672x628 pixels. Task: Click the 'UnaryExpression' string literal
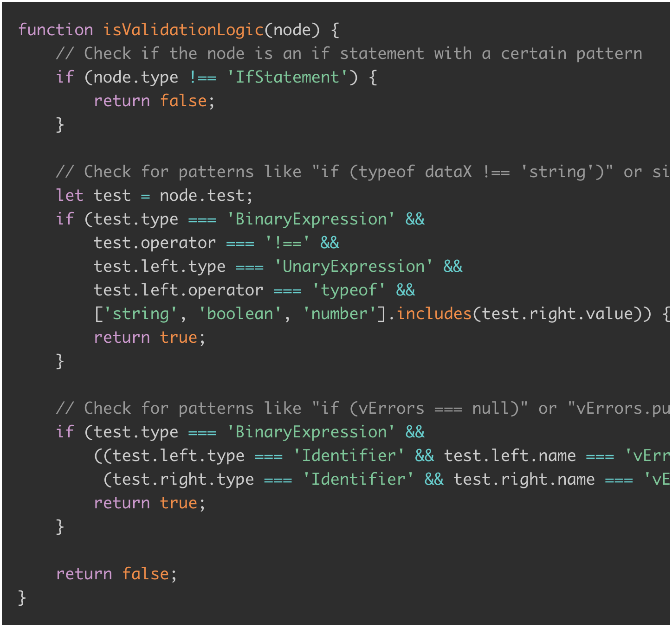pyautogui.click(x=353, y=266)
